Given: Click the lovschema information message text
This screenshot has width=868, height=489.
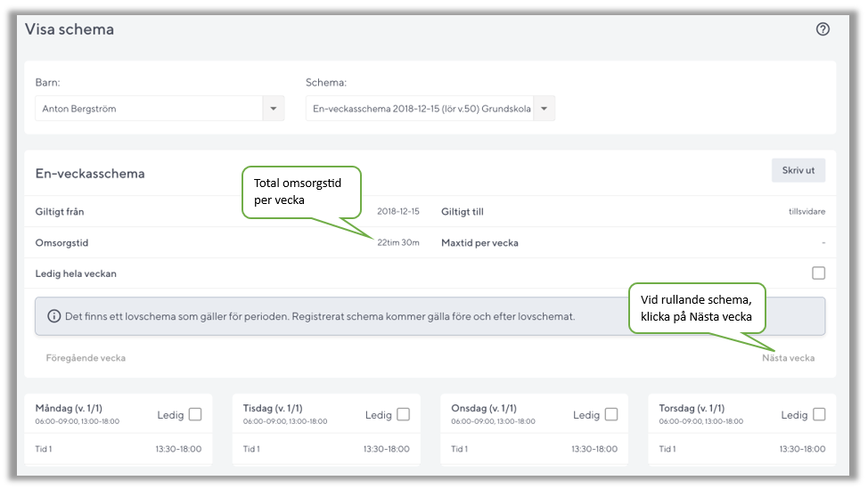Looking at the screenshot, I should pos(320,316).
